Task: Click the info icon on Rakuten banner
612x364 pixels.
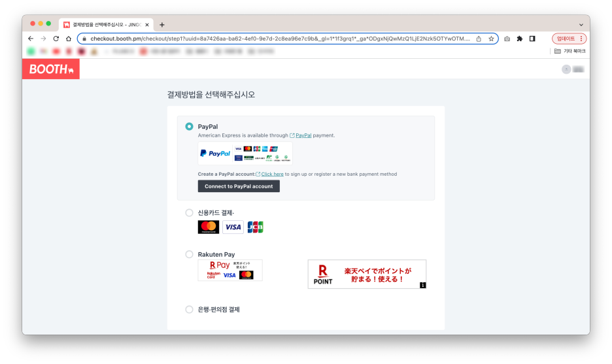Action: [422, 285]
